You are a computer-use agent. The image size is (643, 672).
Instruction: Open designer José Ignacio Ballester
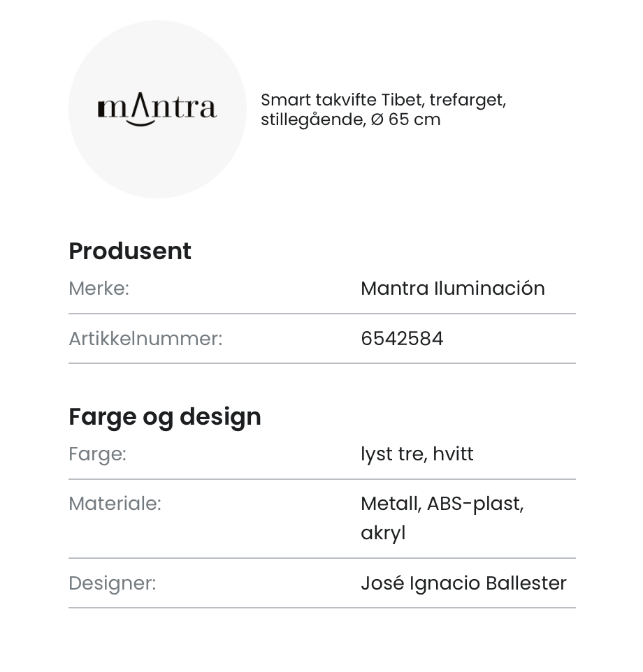click(463, 583)
